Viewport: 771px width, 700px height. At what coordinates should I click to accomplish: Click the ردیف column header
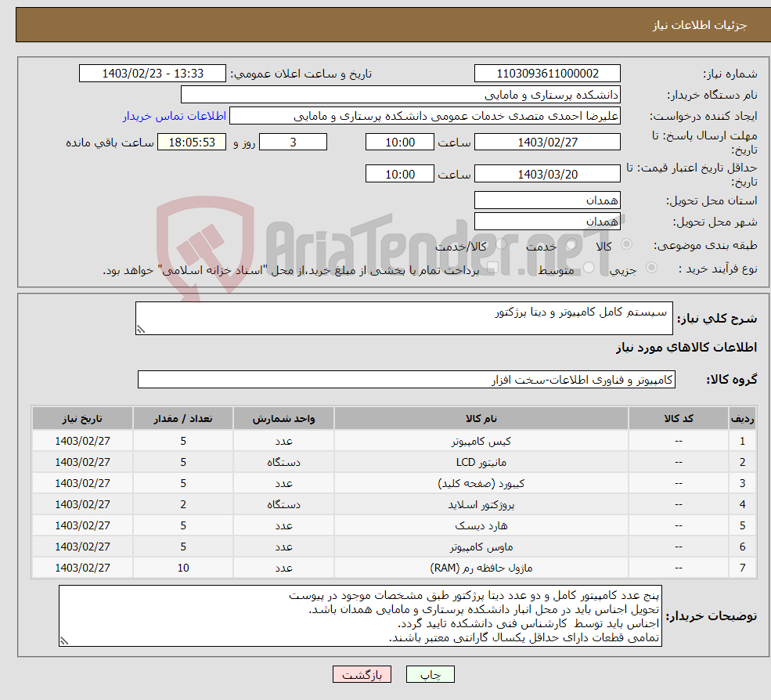(743, 419)
